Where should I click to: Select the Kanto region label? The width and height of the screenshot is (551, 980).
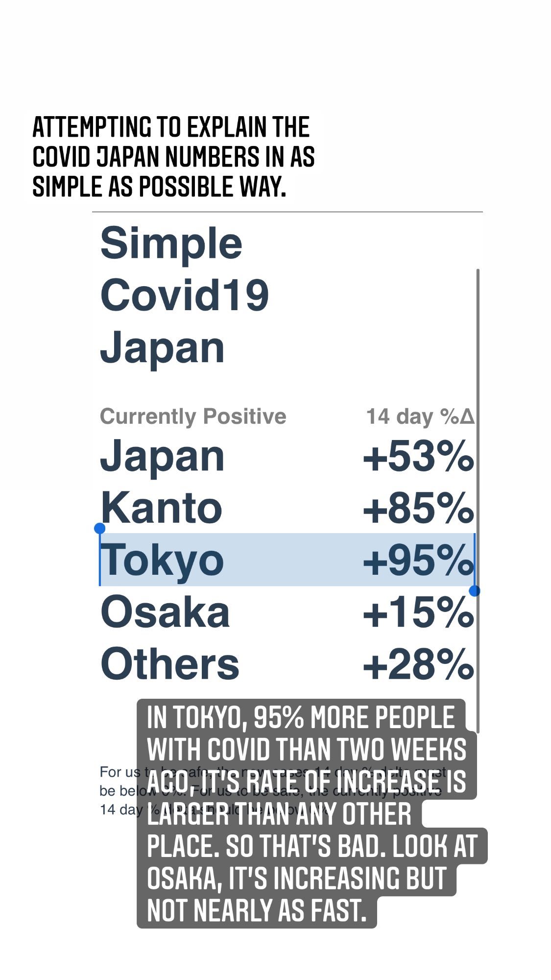(x=161, y=508)
